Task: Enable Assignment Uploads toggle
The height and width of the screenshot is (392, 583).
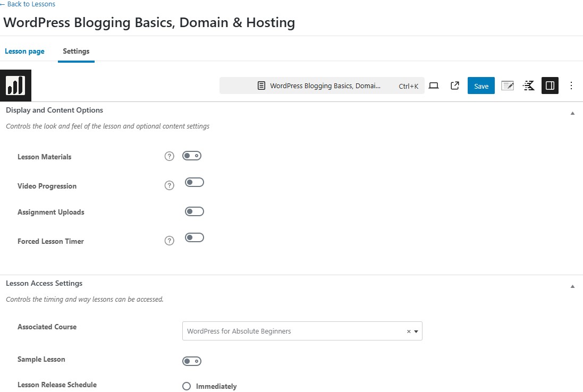Action: [195, 211]
